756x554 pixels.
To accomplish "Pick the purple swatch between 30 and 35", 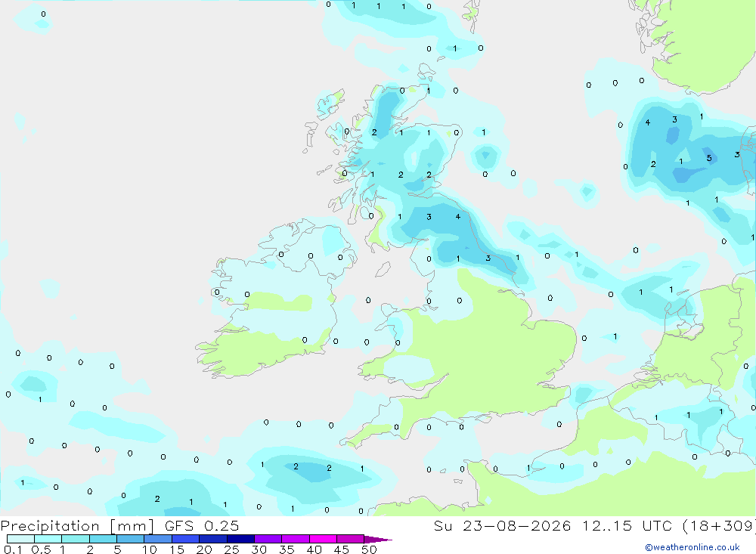I will (268, 539).
